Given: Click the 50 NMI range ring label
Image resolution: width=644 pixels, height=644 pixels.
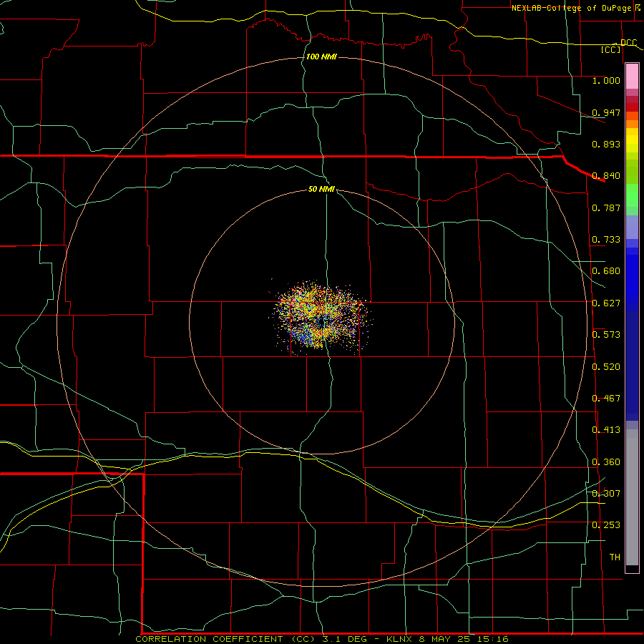Looking at the screenshot, I should point(321,189).
